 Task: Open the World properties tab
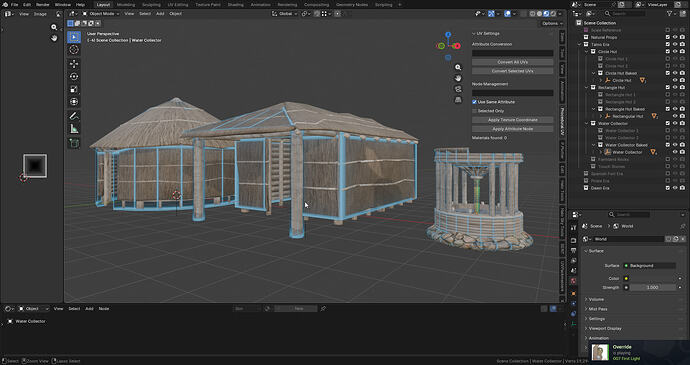573,281
